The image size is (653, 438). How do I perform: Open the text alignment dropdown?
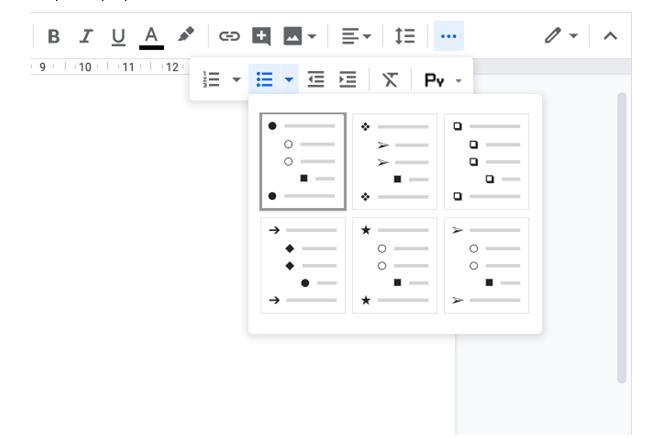(x=355, y=36)
